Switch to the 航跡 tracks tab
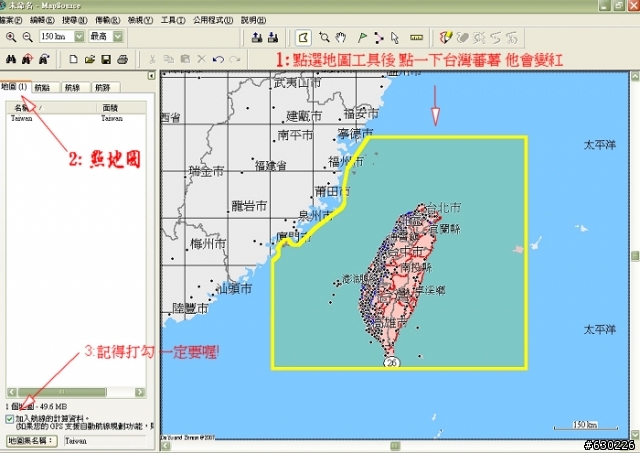 [x=105, y=87]
